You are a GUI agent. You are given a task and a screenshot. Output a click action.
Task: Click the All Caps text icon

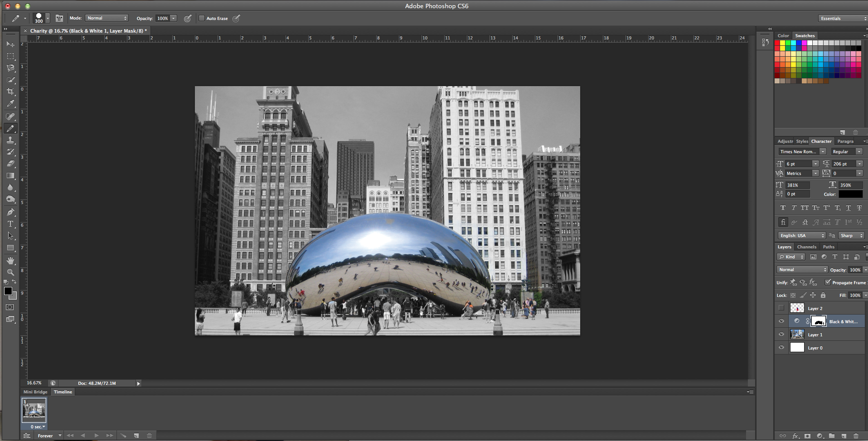point(805,208)
